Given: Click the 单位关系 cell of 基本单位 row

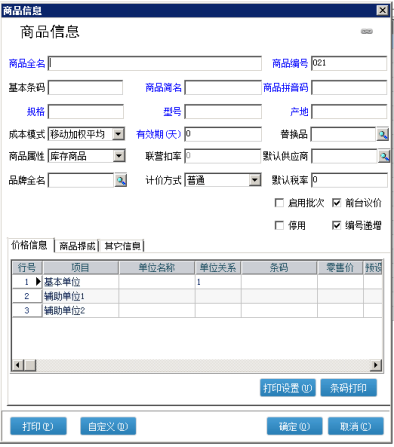Looking at the screenshot, I should (218, 282).
